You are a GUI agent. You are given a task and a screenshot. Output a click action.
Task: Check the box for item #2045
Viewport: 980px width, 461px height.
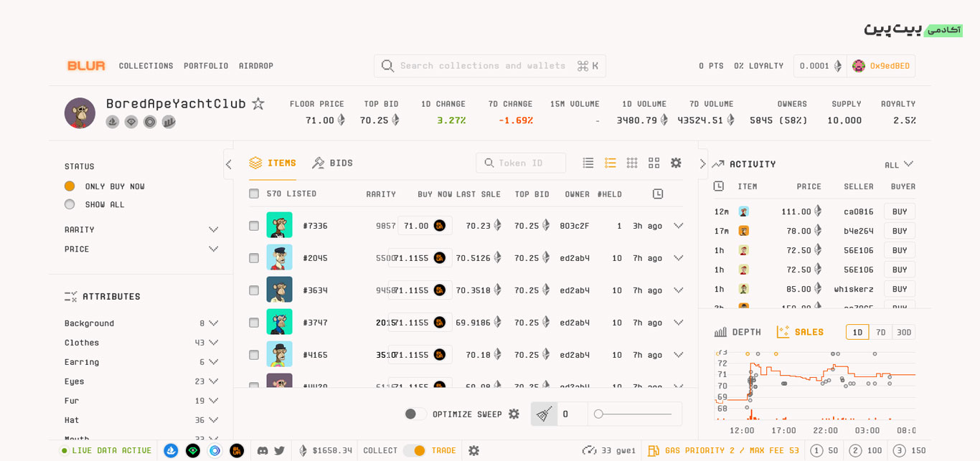pyautogui.click(x=254, y=258)
